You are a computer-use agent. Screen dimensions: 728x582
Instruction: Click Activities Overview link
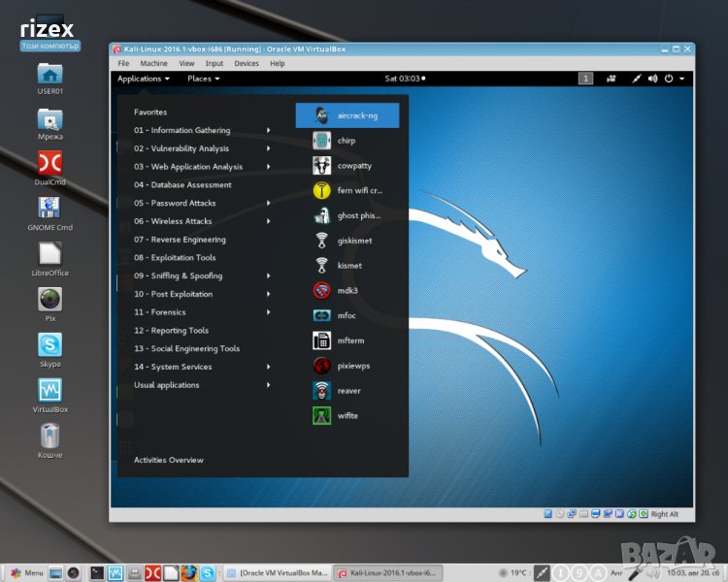coord(169,460)
